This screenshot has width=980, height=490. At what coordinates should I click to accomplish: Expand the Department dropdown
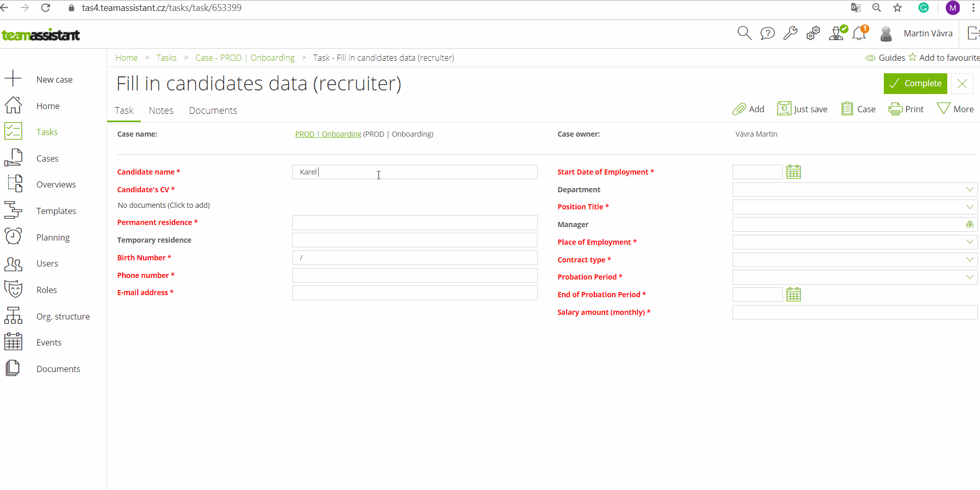[x=970, y=190]
